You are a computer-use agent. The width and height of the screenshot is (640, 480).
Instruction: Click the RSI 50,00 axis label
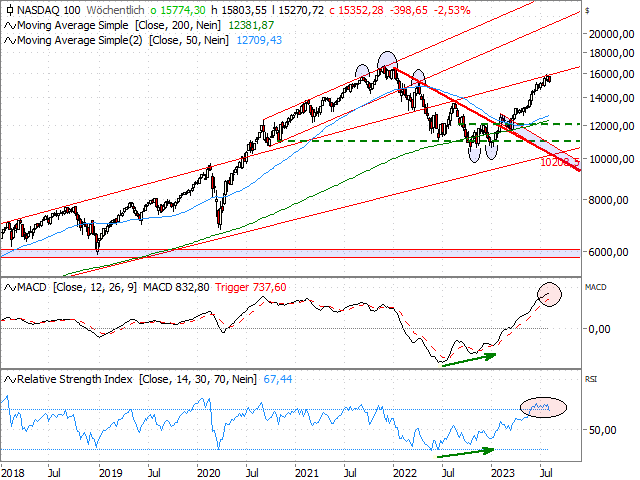coord(602,430)
